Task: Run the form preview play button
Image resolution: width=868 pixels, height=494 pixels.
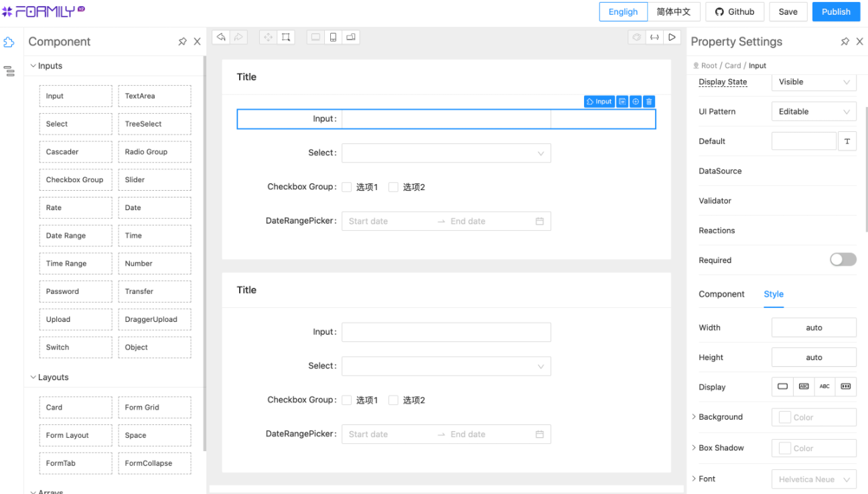Action: tap(672, 37)
